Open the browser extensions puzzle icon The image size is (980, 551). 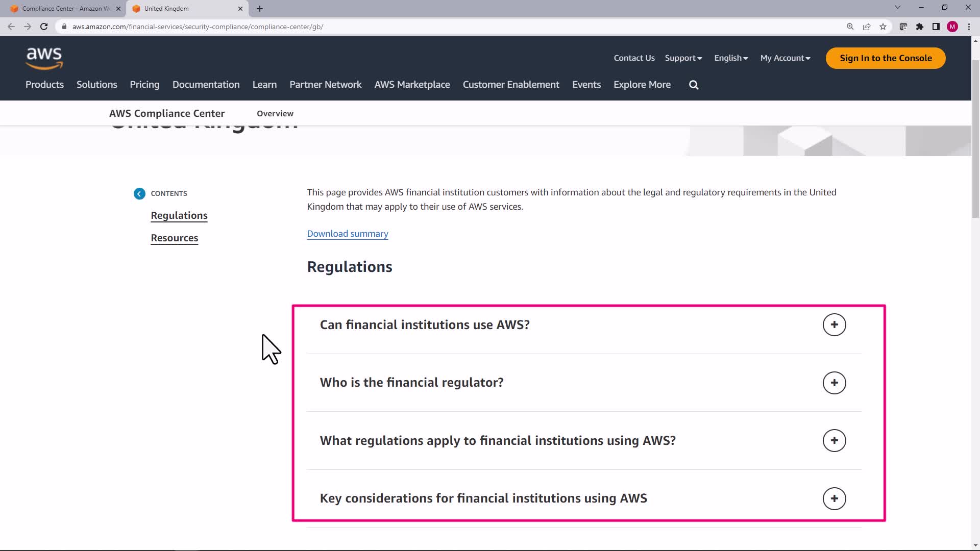pos(920,27)
